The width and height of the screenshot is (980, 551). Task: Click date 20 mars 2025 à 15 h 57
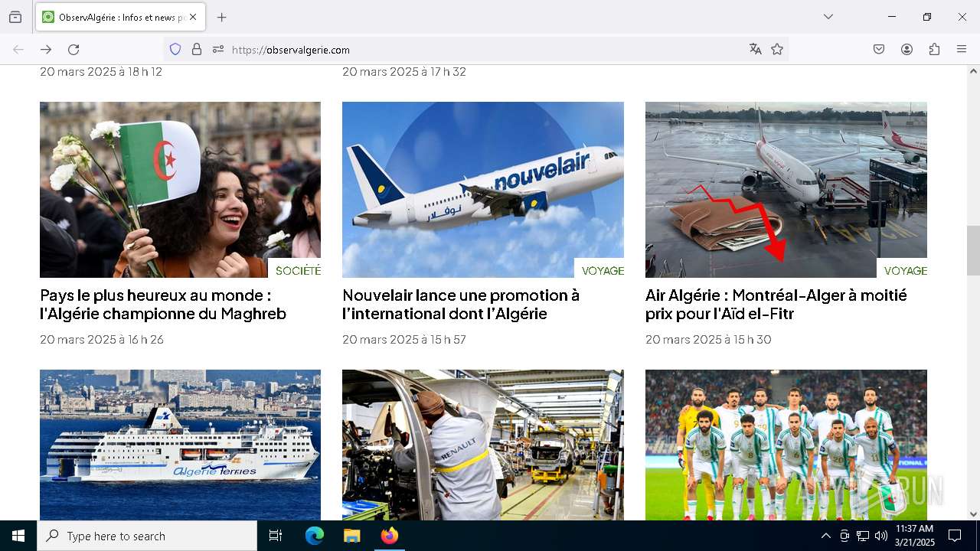[404, 339]
